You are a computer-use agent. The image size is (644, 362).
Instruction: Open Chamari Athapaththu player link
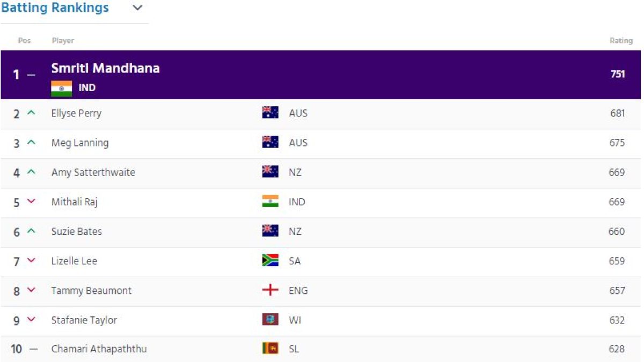[99, 349]
